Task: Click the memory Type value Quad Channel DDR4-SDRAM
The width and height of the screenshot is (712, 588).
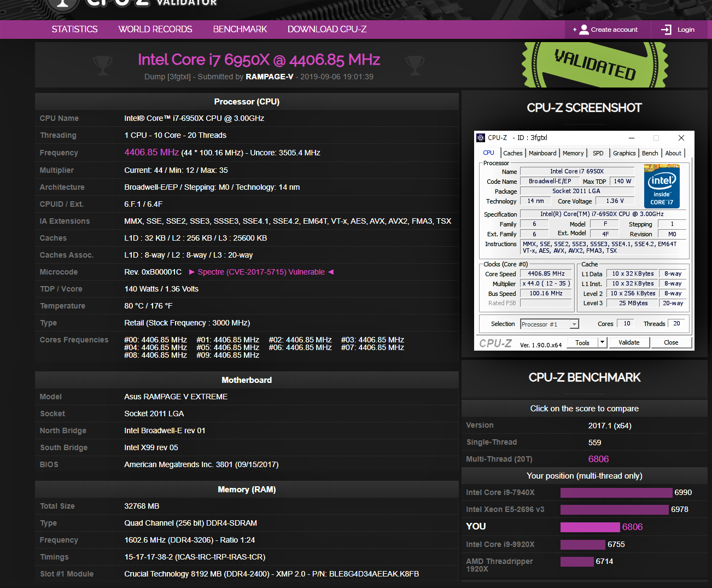Action: (x=190, y=523)
